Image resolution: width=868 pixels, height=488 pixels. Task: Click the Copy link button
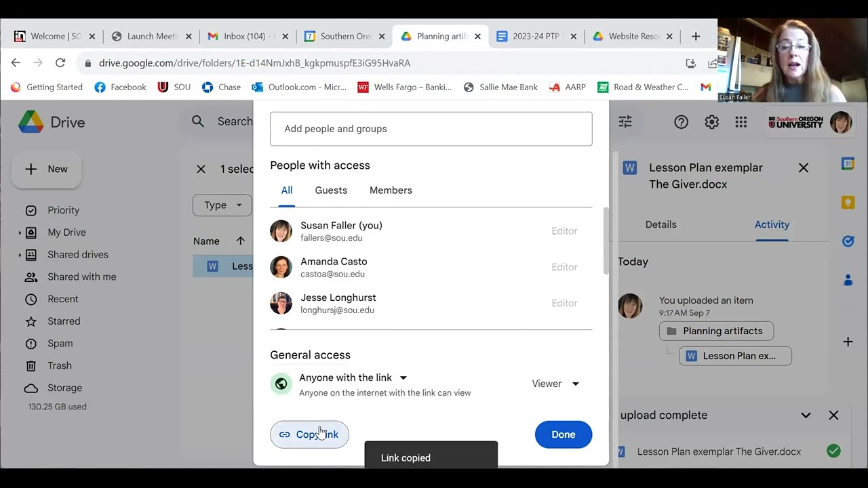tap(309, 434)
